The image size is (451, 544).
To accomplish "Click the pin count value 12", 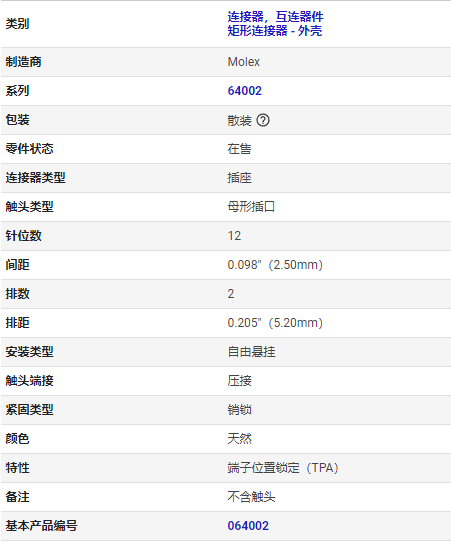I will pos(234,236).
